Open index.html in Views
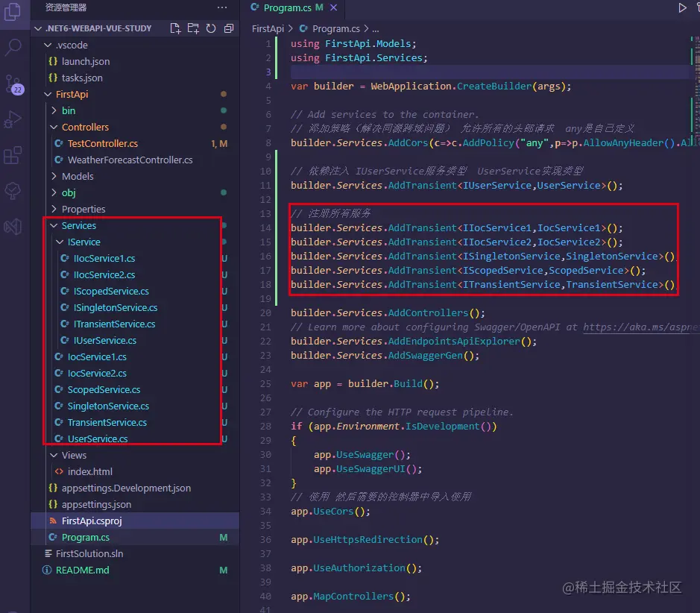This screenshot has height=613, width=700. coord(135,471)
